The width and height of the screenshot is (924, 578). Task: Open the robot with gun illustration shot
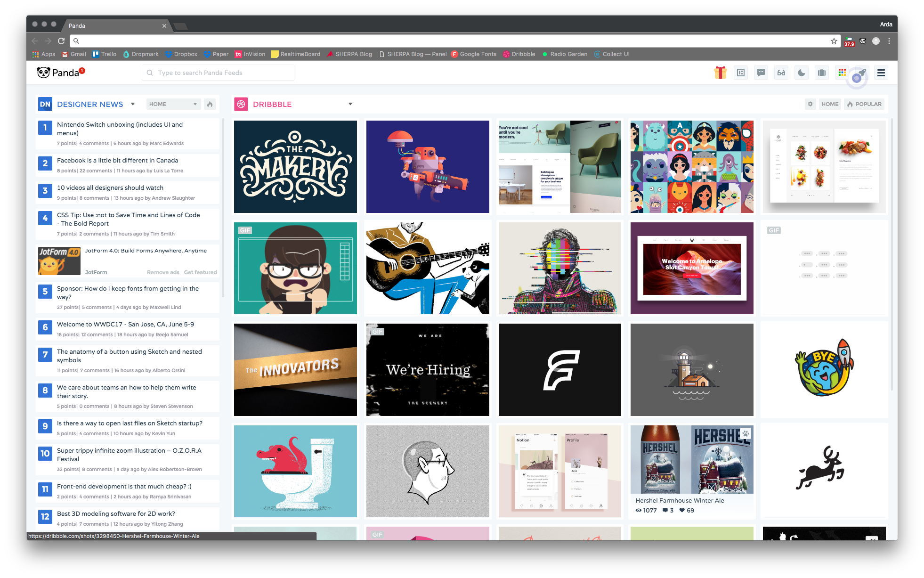point(428,167)
